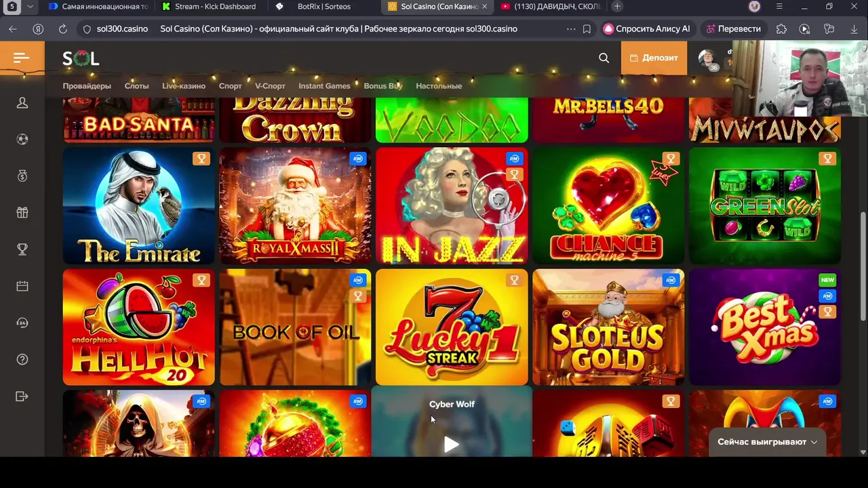
Task: Click the SOL casino logo
Action: (x=81, y=58)
